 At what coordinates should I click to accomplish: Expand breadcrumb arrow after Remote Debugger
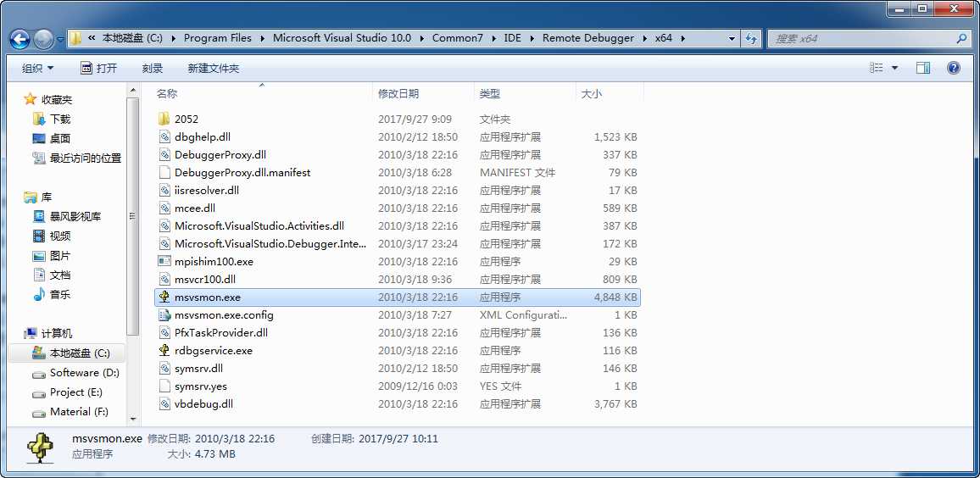click(645, 38)
